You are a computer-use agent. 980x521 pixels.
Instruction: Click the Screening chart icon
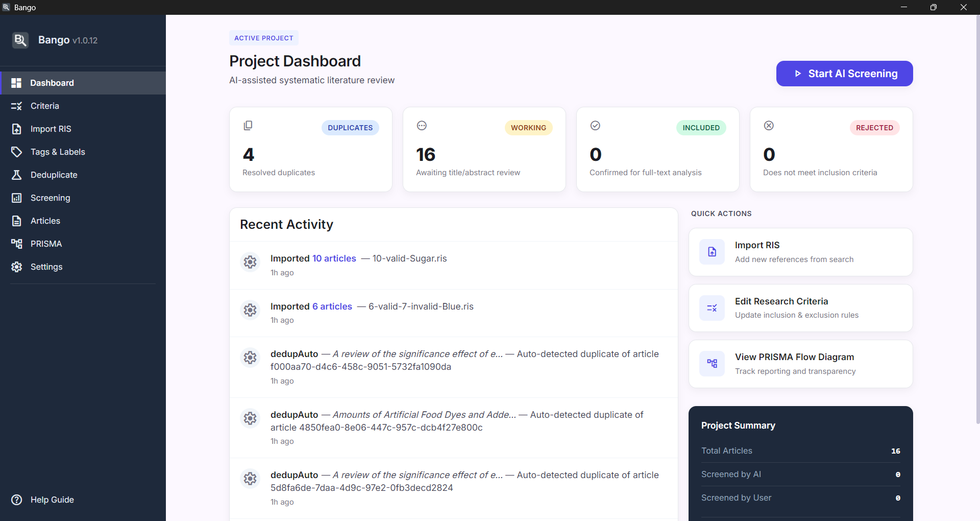click(x=16, y=198)
